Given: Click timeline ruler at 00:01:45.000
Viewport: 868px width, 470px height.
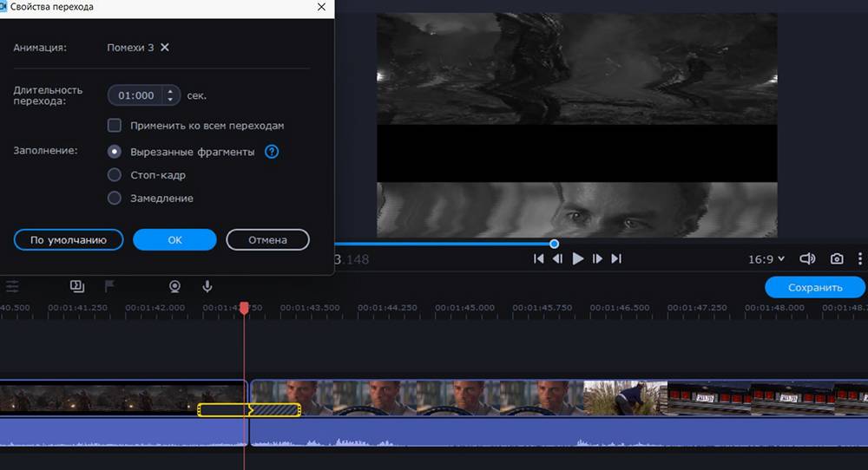Looking at the screenshot, I should point(464,308).
